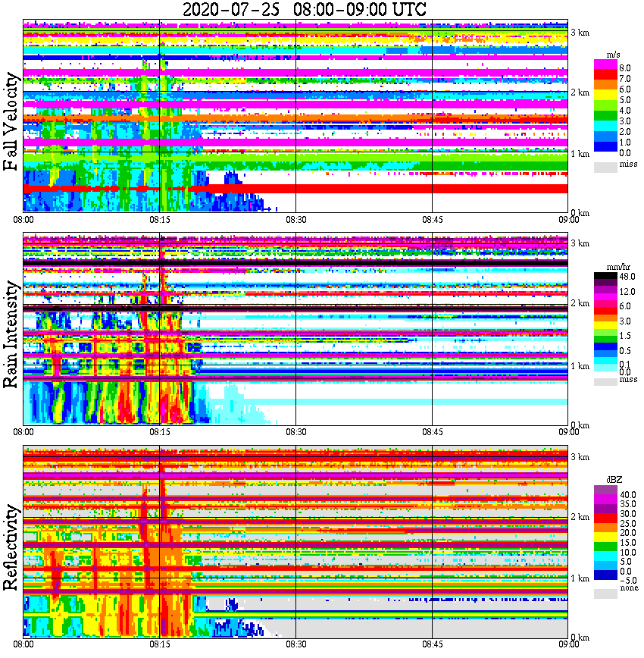Viewport: 644px width, 658px height.
Task: Pick the yellow 15.0 swatch in dBZ legend
Action: pos(605,537)
